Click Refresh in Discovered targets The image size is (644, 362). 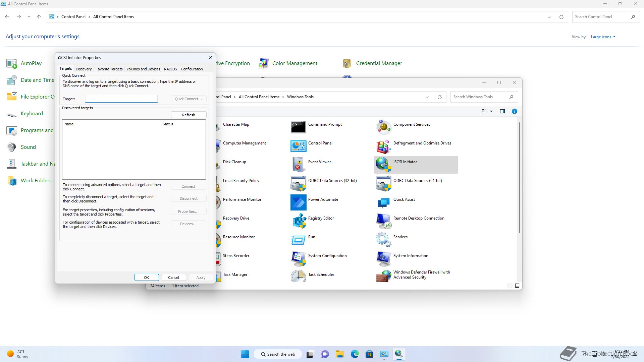[x=189, y=115]
